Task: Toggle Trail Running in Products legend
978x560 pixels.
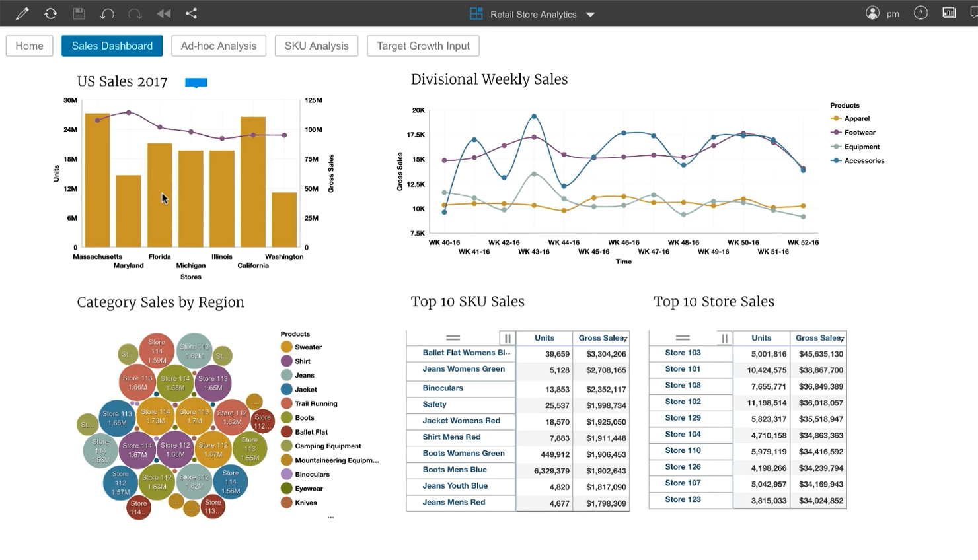Action: (309, 403)
